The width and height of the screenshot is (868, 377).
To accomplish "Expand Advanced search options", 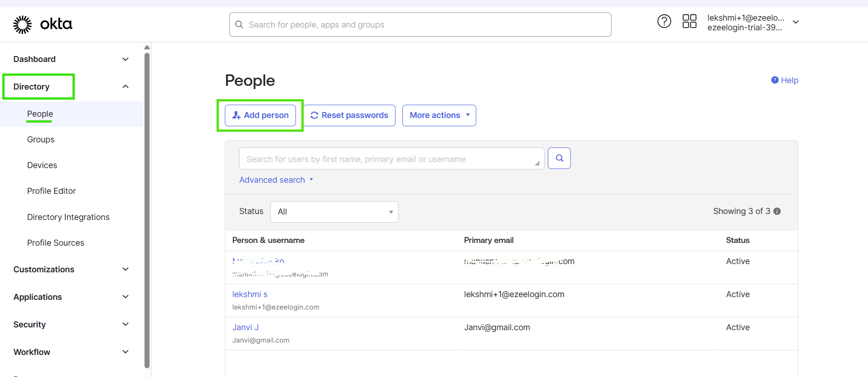I will click(x=276, y=180).
